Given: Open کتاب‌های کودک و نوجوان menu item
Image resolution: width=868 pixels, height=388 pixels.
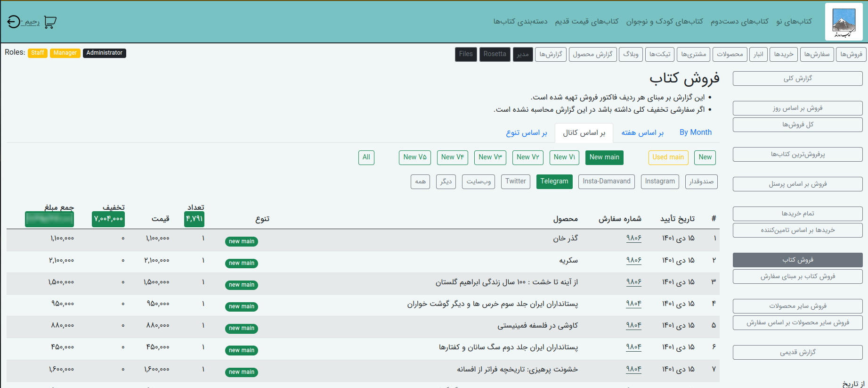Looking at the screenshot, I should (665, 21).
